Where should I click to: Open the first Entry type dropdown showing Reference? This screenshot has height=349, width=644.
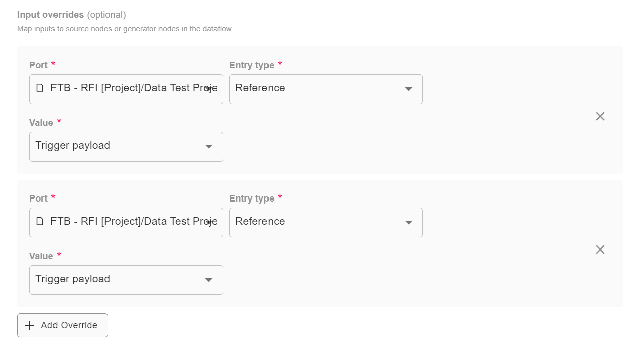pos(326,89)
